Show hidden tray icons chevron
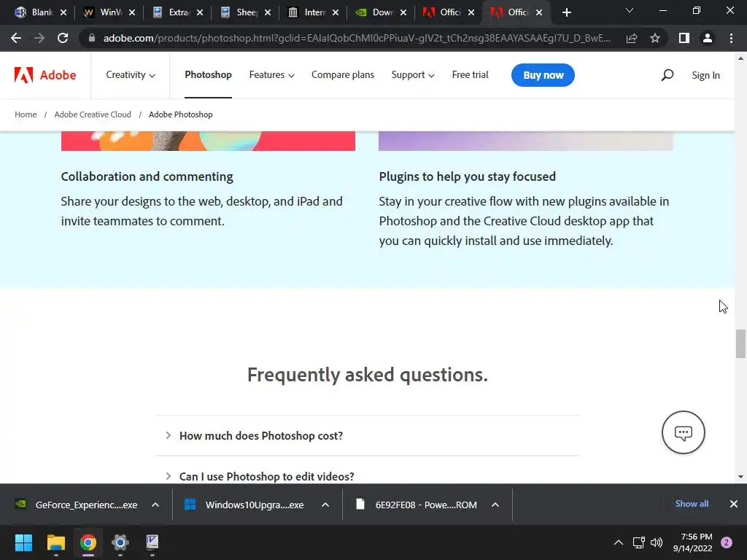Screen dimensions: 747x560 pos(619,542)
